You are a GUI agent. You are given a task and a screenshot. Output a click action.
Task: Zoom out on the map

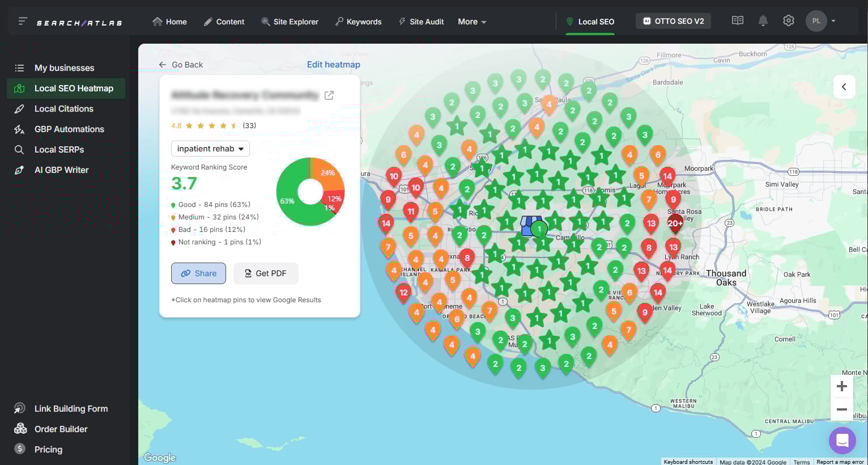coord(842,409)
